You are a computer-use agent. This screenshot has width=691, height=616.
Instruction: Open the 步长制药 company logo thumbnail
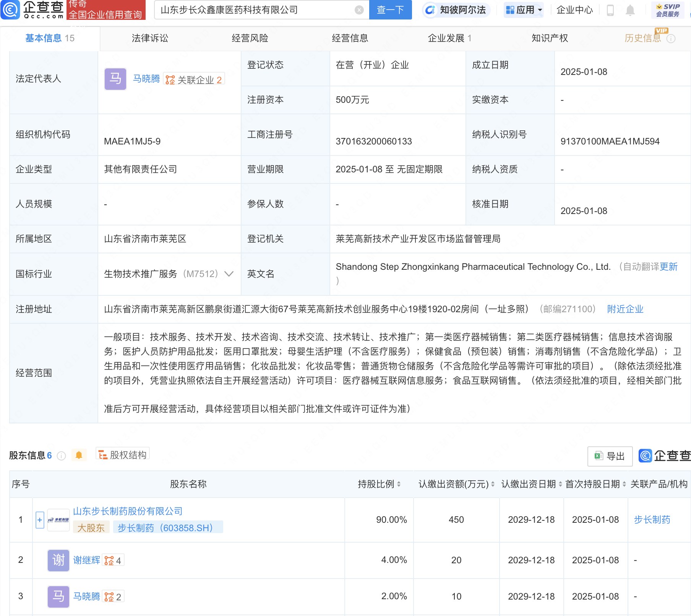58,520
